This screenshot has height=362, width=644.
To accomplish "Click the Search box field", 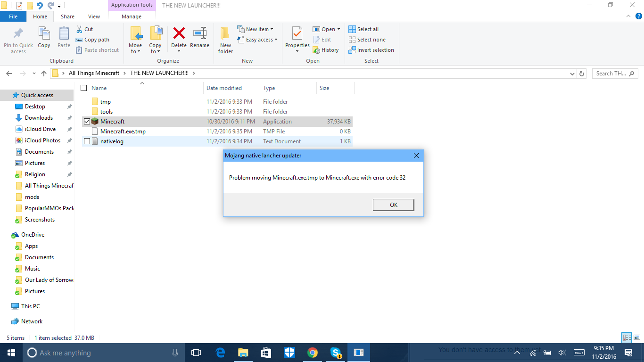I will (615, 74).
